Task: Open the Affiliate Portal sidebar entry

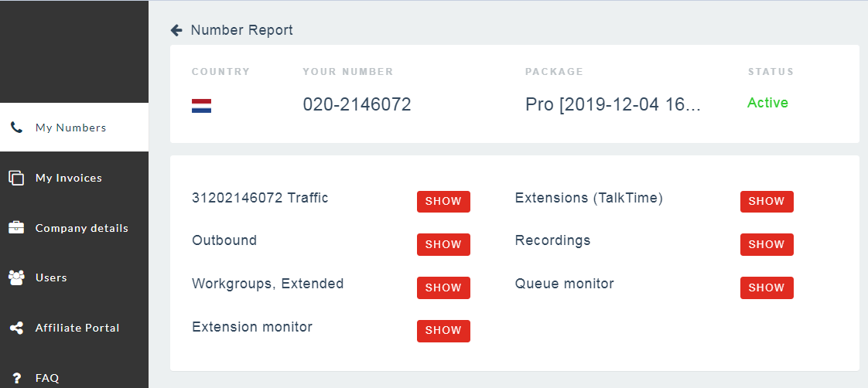Action: pyautogui.click(x=77, y=328)
